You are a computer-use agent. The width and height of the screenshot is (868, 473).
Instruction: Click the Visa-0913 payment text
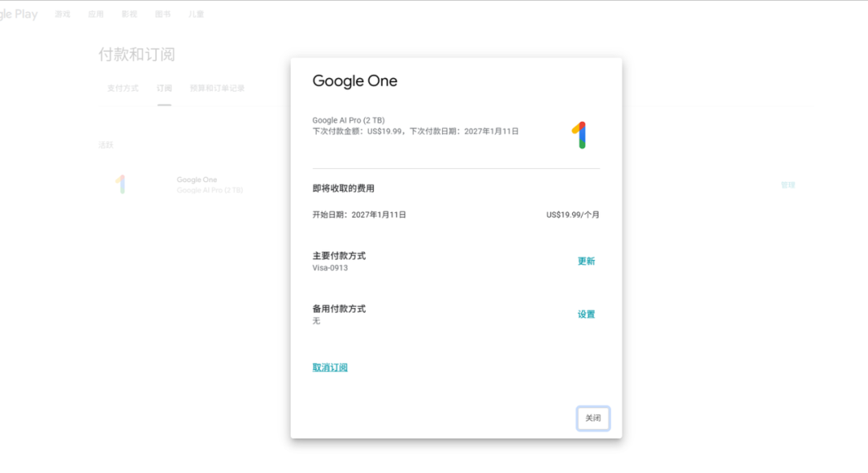click(x=330, y=268)
